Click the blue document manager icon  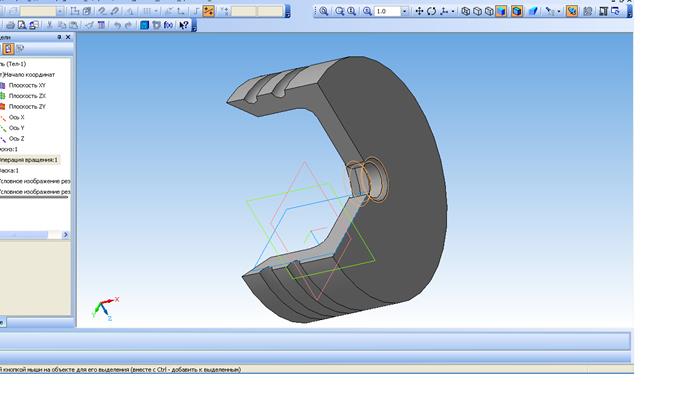click(145, 25)
